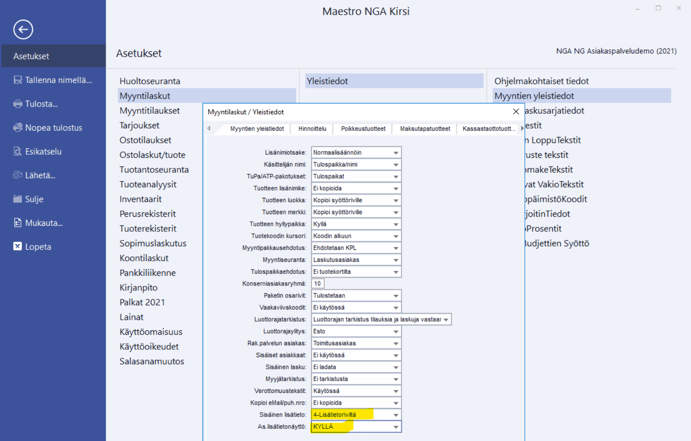
Task: Open Esikatselu preview icon
Action: click(18, 152)
